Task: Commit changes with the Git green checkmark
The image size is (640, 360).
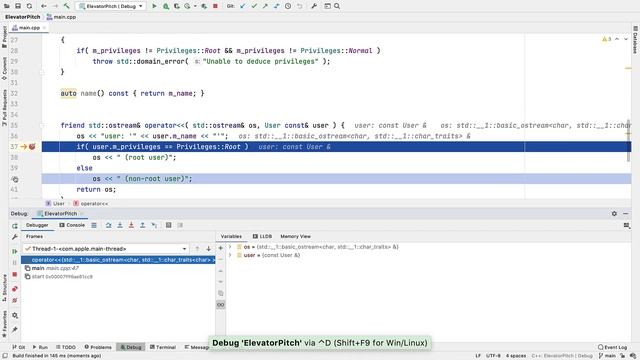Action: (254, 6)
